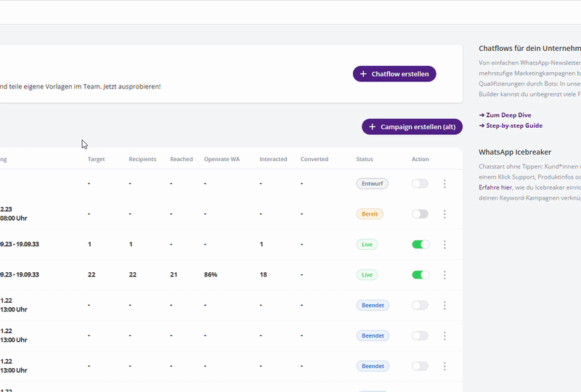The image size is (581, 392).
Task: Click the Entwurf status badge
Action: [x=372, y=184]
